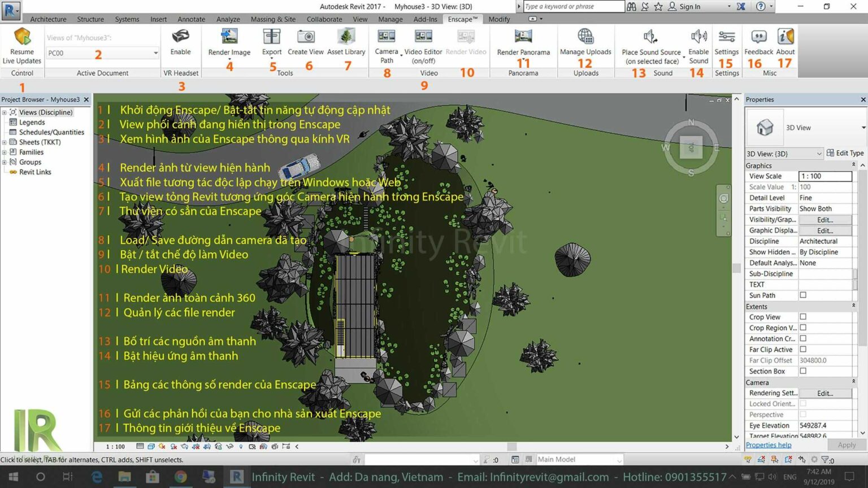Click the Camera Path tool
The image size is (868, 488).
(386, 42)
